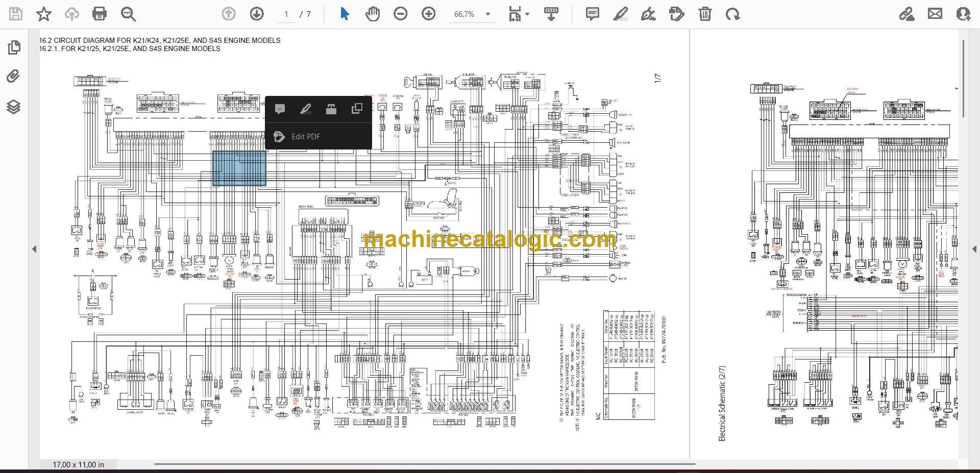The height and width of the screenshot is (473, 980).
Task: Click the Electrical Schematic (2/7) label
Action: point(722,403)
